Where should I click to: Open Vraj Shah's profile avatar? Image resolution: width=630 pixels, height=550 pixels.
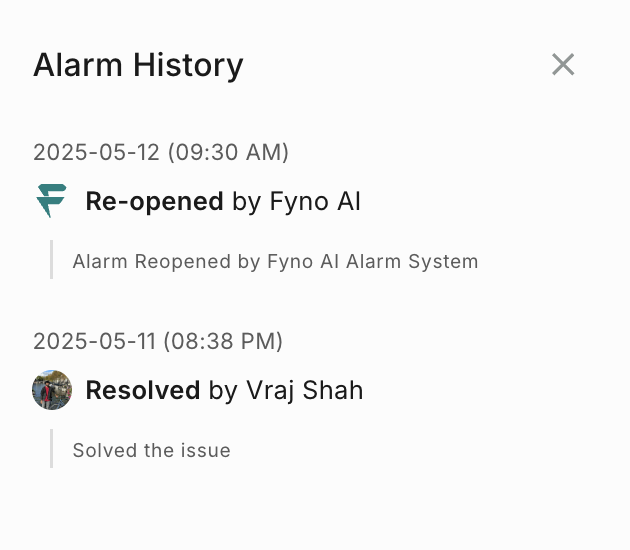[52, 390]
